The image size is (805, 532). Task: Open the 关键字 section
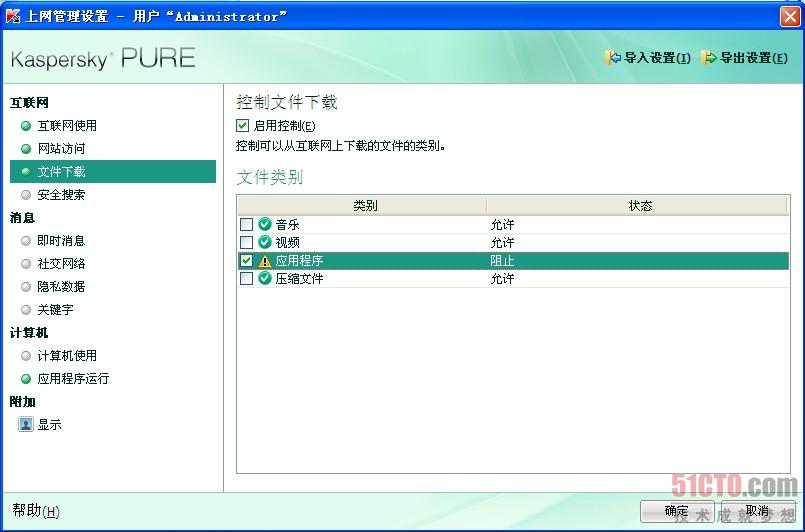pos(55,310)
